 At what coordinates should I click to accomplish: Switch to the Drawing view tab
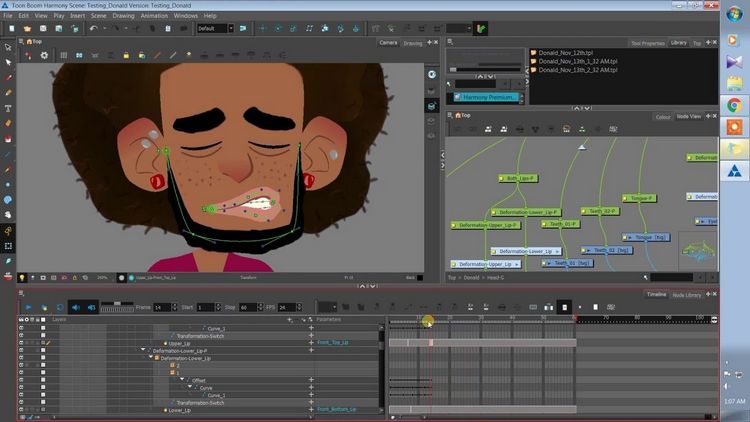(x=413, y=43)
